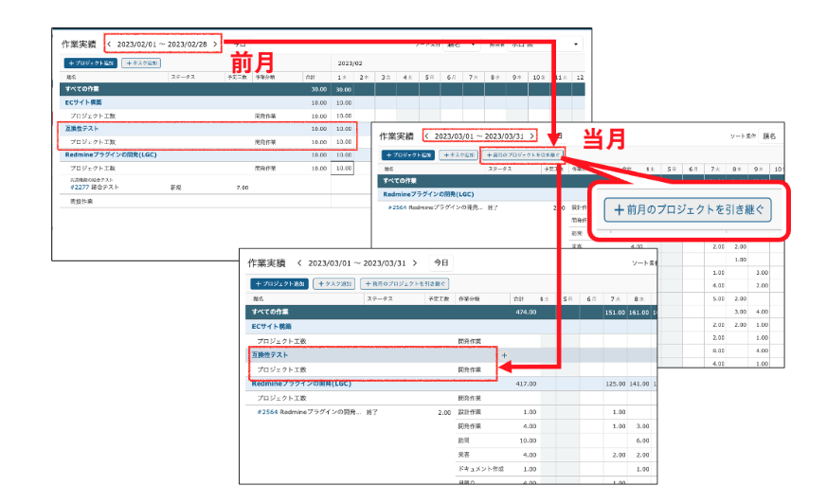Image resolution: width=827 pixels, height=504 pixels.
Task: Click next arrow after 2023/03/31 in the middle panel
Action: 532,135
